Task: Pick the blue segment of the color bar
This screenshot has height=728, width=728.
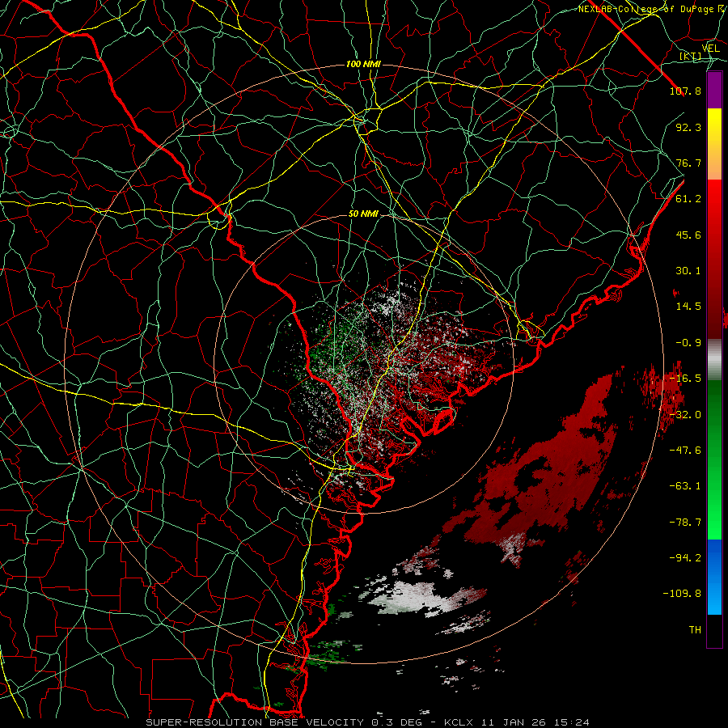Action: point(714,577)
